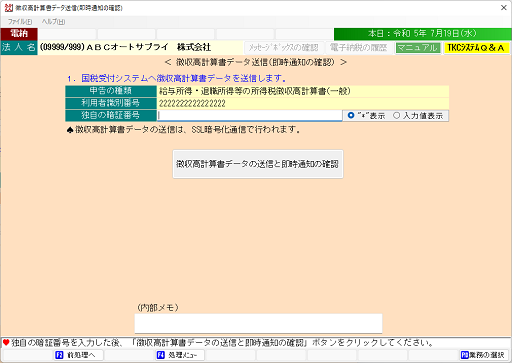Click the 法人名 label
The image size is (512, 363).
pyautogui.click(x=19, y=47)
